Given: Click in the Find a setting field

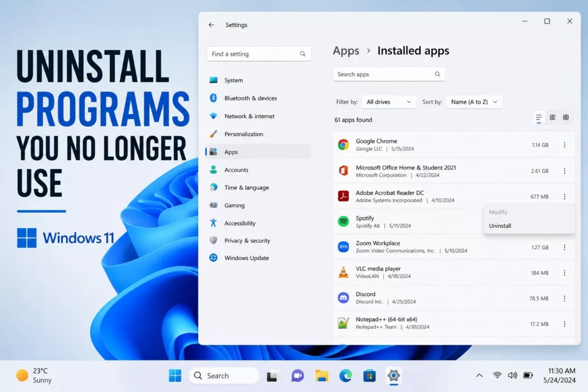Looking at the screenshot, I should tap(258, 54).
